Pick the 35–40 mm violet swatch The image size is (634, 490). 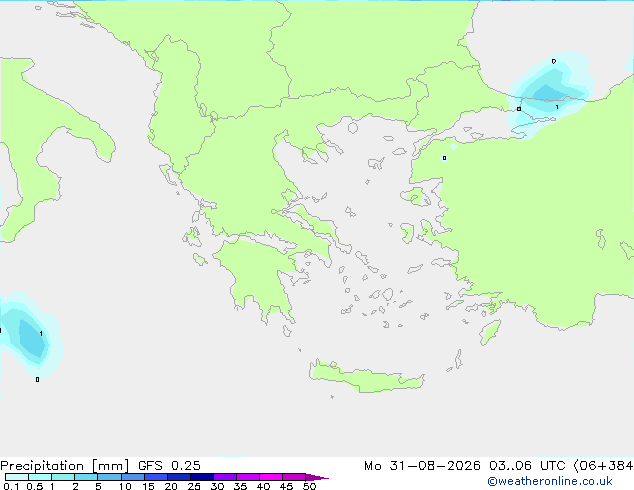[247, 477]
